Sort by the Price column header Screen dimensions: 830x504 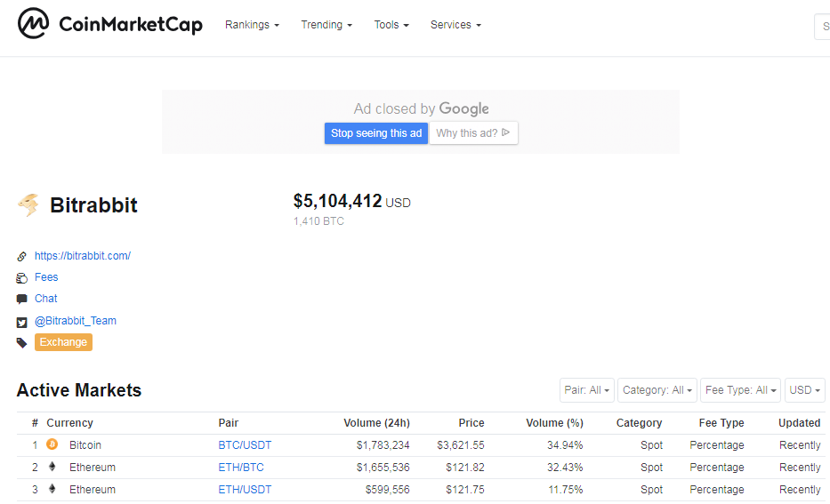pyautogui.click(x=471, y=423)
